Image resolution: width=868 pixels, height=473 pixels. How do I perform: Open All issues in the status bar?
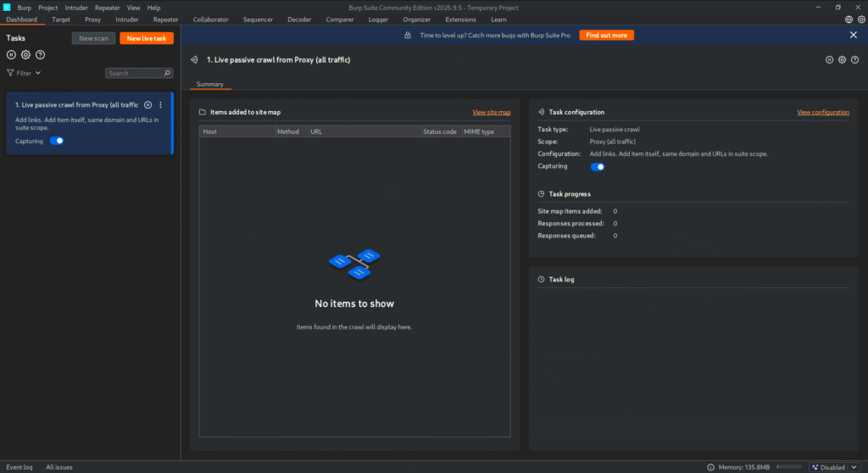59,467
